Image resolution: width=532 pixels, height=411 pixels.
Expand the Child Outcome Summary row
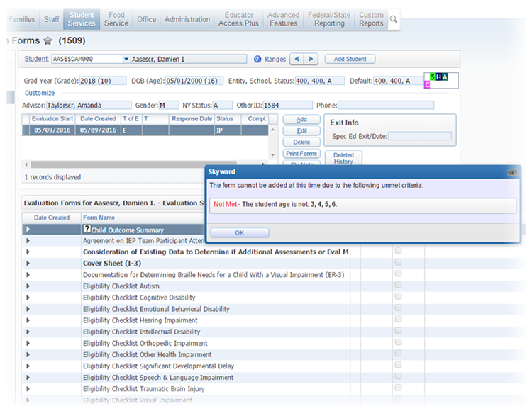point(28,230)
